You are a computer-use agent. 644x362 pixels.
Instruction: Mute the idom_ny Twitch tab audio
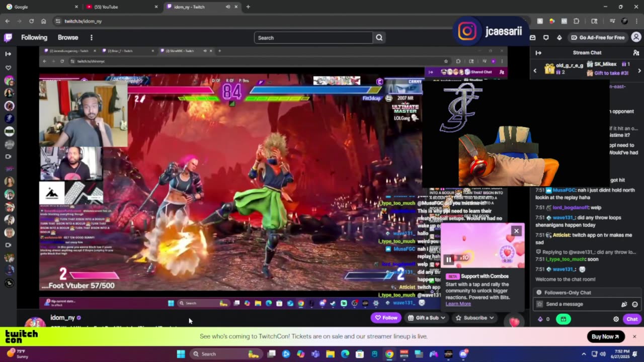pos(228,7)
